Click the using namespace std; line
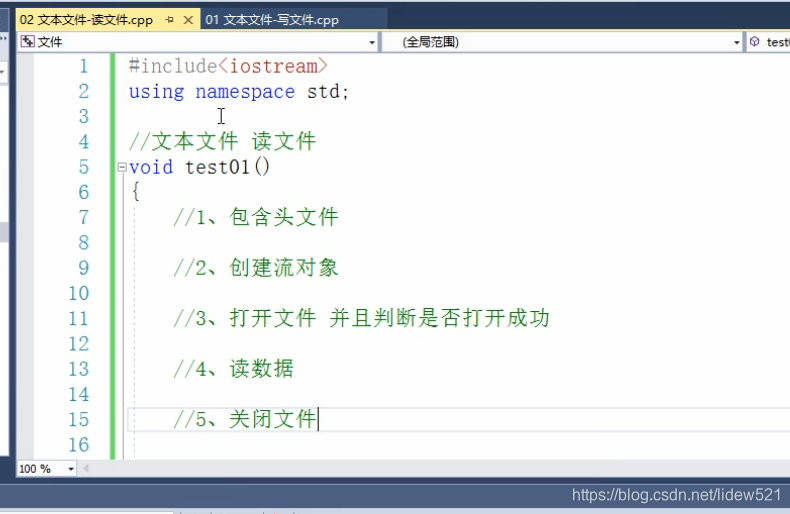Screen dimensions: 790x514 (238, 92)
